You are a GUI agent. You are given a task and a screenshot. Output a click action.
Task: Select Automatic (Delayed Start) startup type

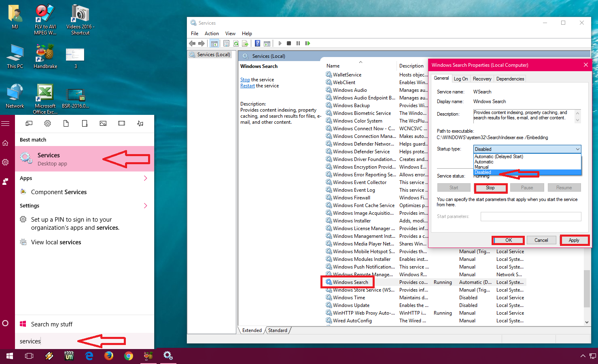coord(498,157)
